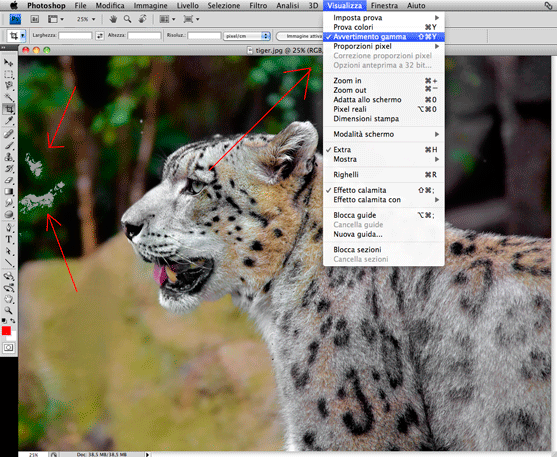This screenshot has width=557, height=457.
Task: Select the Type tool
Action: click(9, 240)
